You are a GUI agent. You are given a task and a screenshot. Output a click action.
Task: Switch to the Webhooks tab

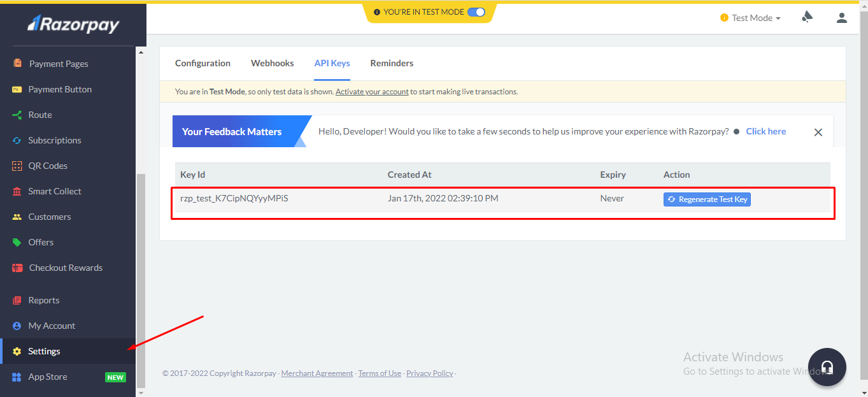272,63
